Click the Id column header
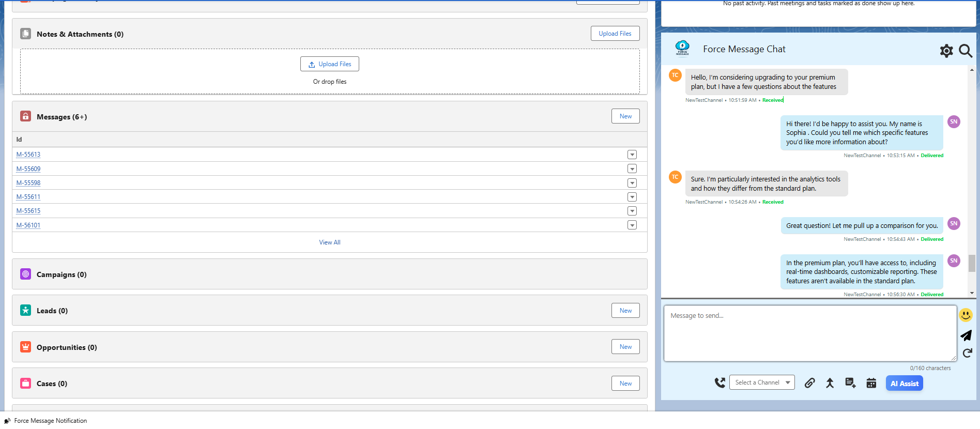 coord(19,140)
